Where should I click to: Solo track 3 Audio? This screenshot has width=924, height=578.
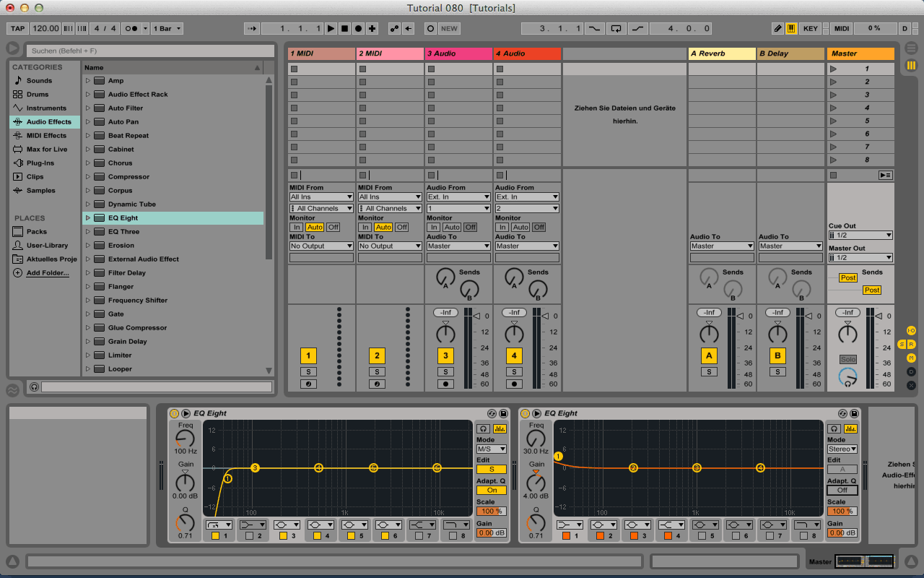point(445,371)
